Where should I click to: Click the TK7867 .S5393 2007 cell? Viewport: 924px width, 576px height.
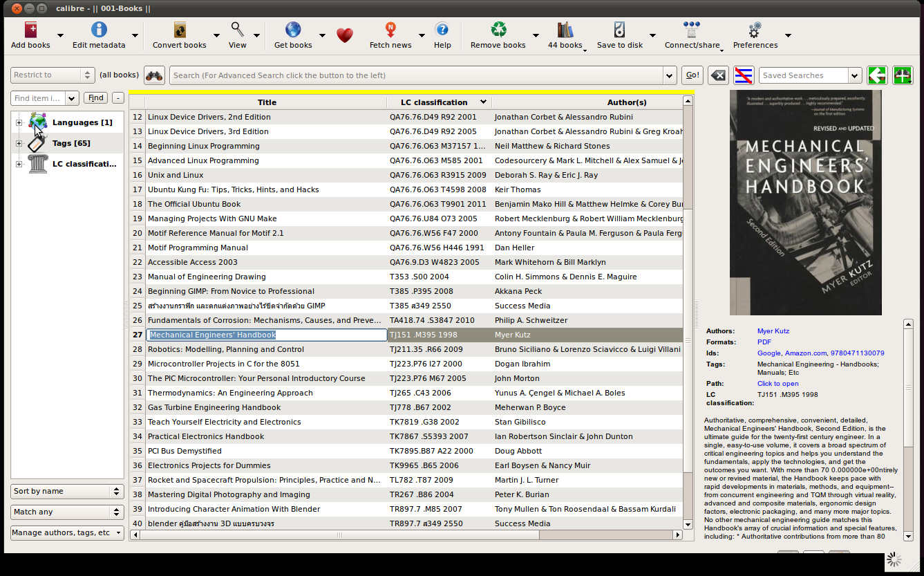pos(439,436)
